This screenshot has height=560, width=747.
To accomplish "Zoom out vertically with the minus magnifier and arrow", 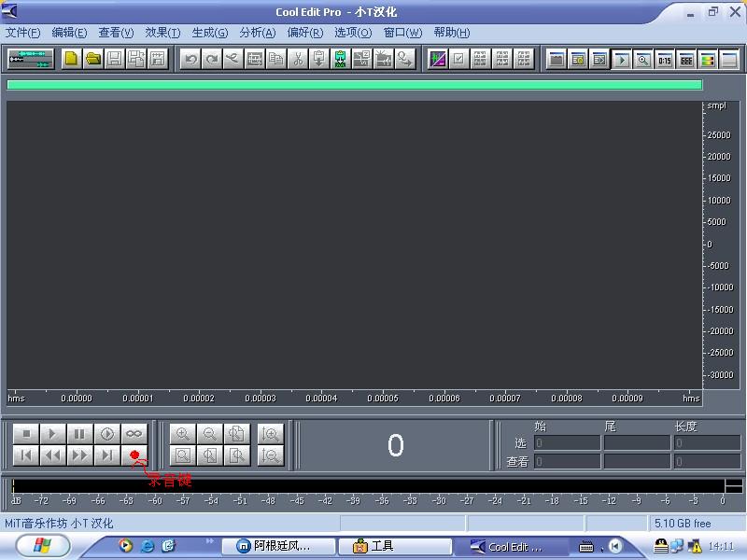I will pyautogui.click(x=270, y=455).
